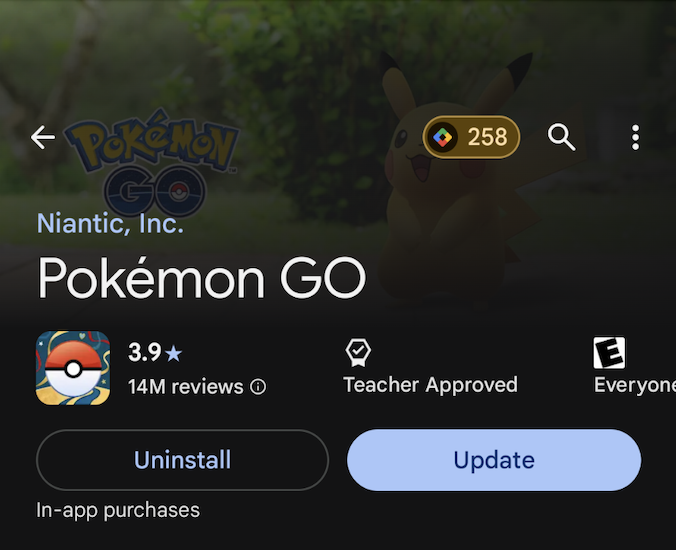This screenshot has height=550, width=676.
Task: Select the Teacher Approved label
Action: coord(430,385)
